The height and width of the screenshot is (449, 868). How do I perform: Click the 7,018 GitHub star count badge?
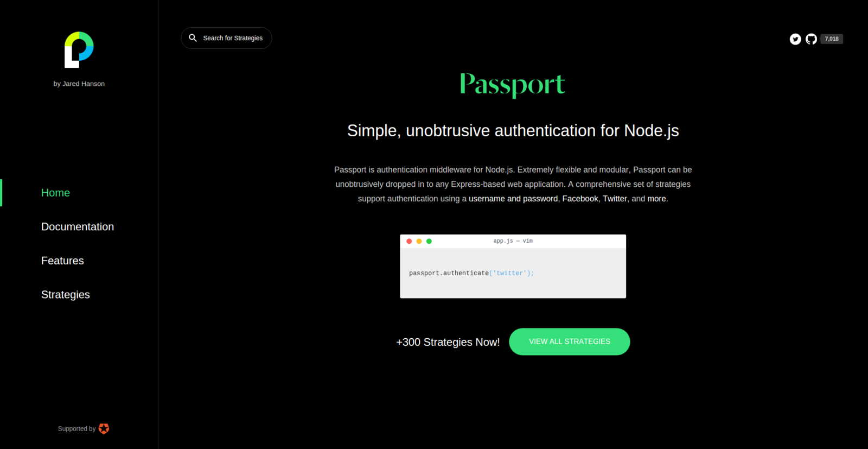pyautogui.click(x=832, y=39)
